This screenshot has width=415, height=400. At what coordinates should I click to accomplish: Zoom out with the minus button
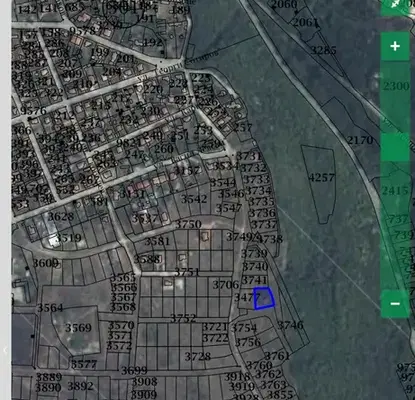tap(395, 304)
